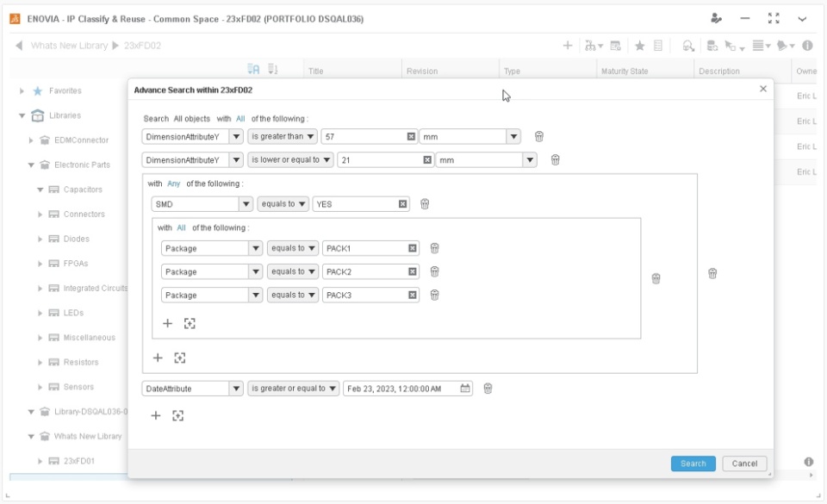Add a nested group in 'Any' group
This screenshot has width=827, height=504.
click(x=180, y=358)
